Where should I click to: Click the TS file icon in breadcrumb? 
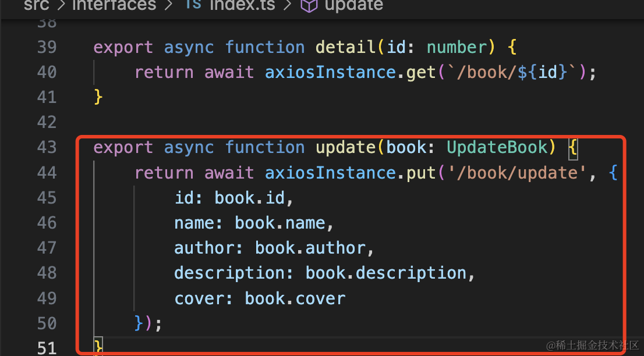(x=192, y=5)
